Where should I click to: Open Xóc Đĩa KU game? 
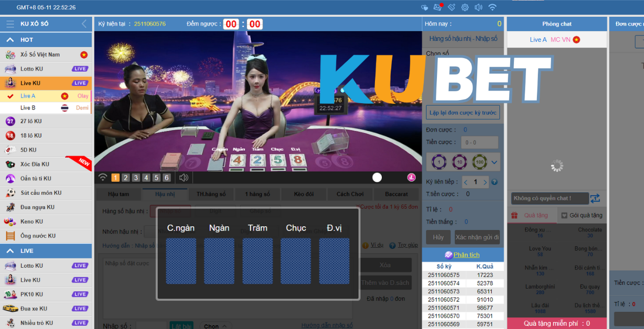point(46,164)
